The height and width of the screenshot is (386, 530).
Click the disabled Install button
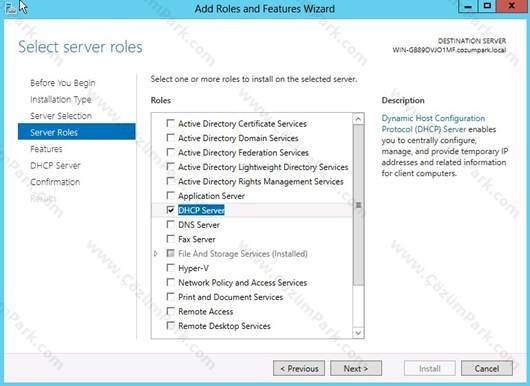click(430, 368)
